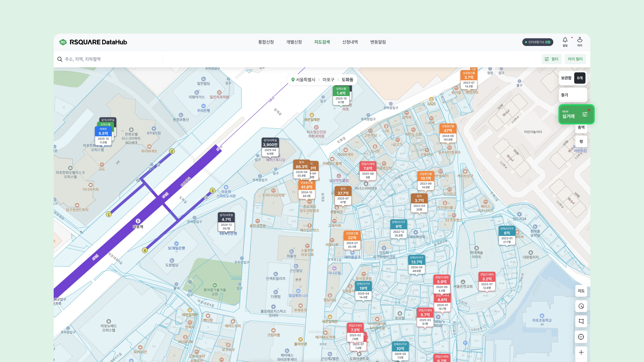Open the 변동알림 menu tab

pos(378,42)
